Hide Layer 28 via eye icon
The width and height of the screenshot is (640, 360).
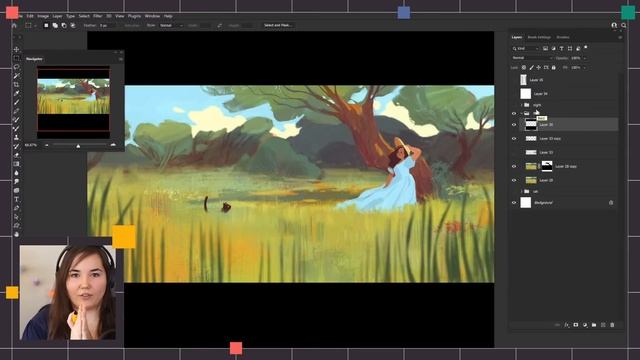pos(514,180)
